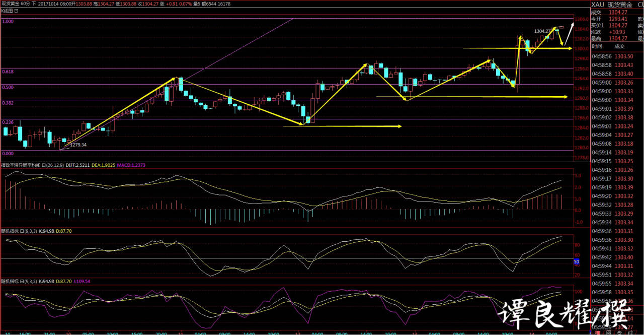Click the 涨跌 +10.93 quote value
The image size is (644, 335).
(617, 32)
